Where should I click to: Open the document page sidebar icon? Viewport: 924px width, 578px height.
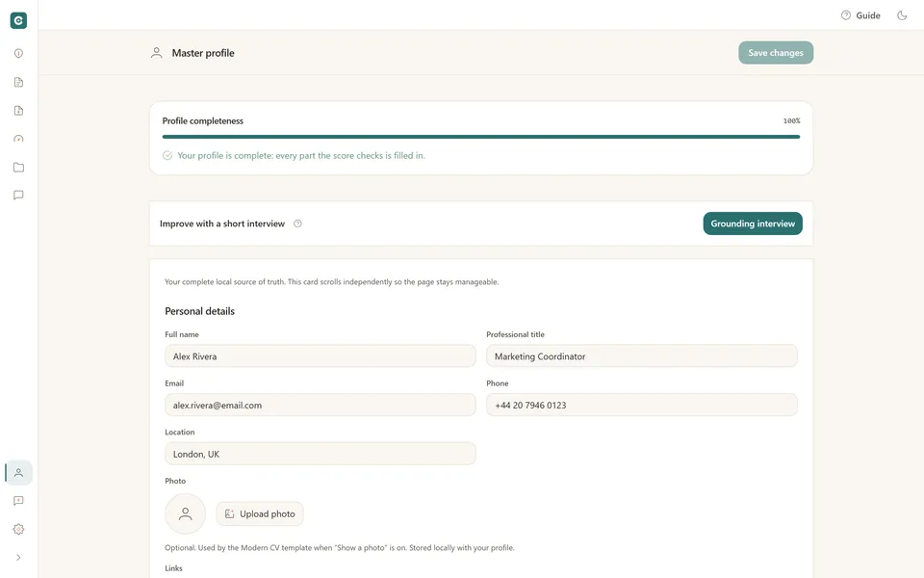18,82
